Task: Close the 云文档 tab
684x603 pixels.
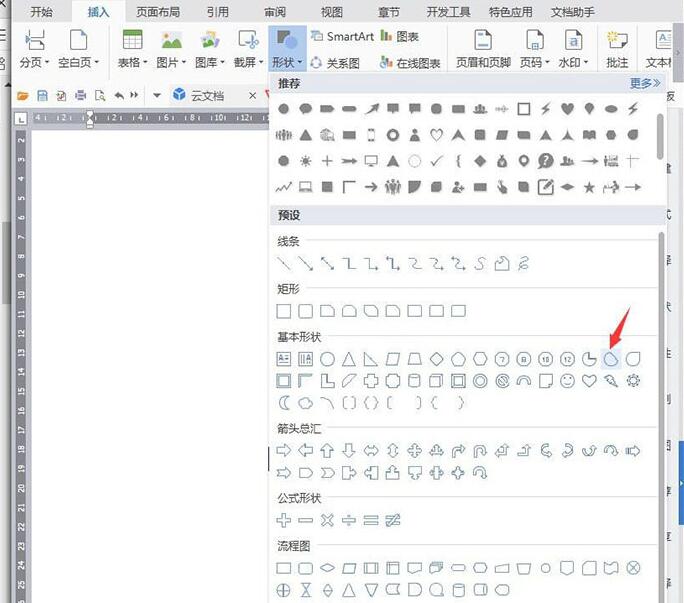Action: [x=252, y=95]
